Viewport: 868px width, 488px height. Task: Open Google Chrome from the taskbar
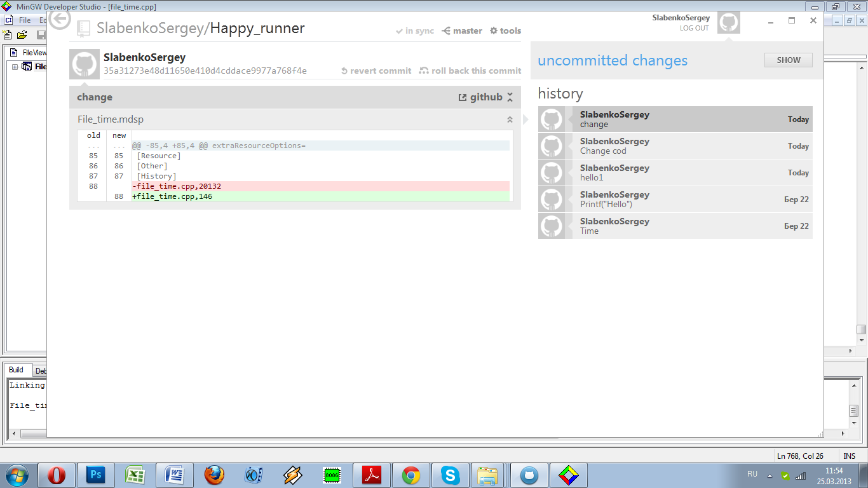point(411,475)
